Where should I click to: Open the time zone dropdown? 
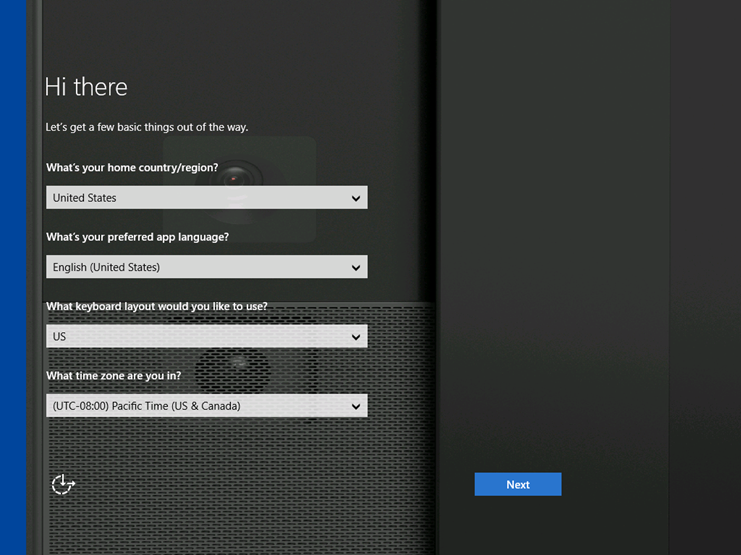click(x=207, y=406)
